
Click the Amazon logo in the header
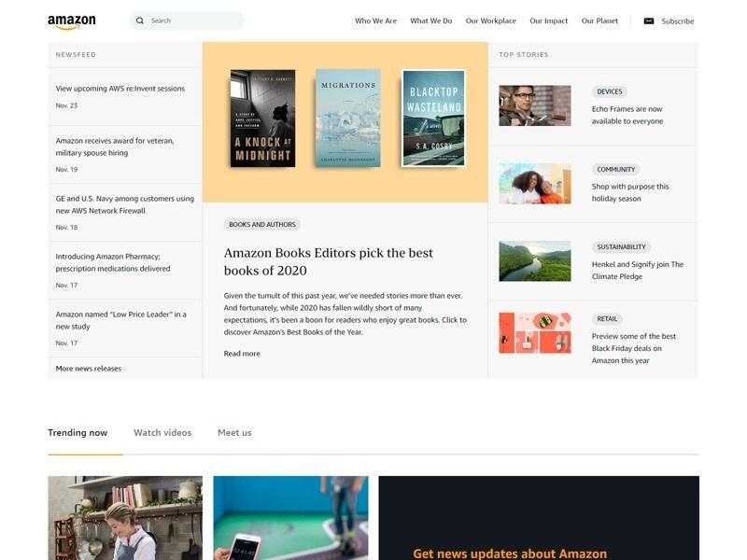(71, 21)
